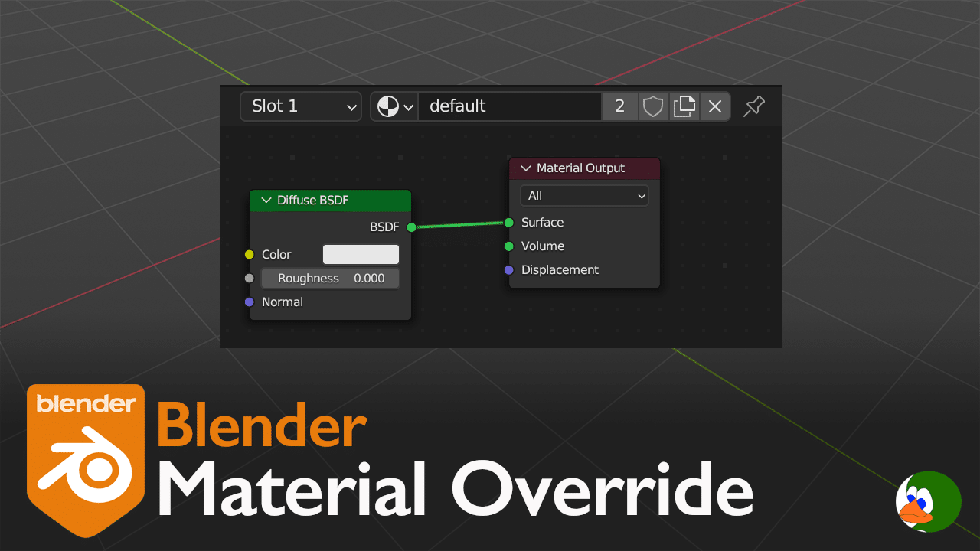This screenshot has width=980, height=551.
Task: Click the Surface input socket
Action: [509, 223]
